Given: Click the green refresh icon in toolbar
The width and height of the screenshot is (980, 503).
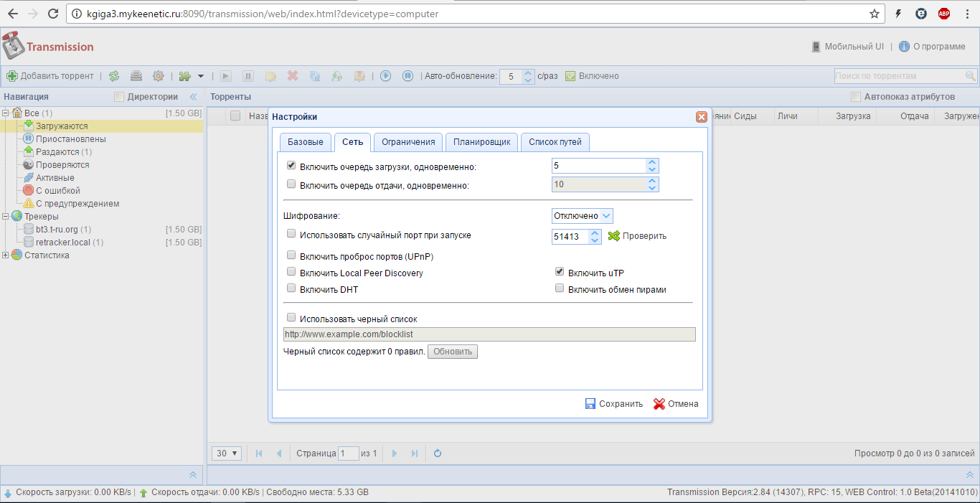Looking at the screenshot, I should 114,76.
